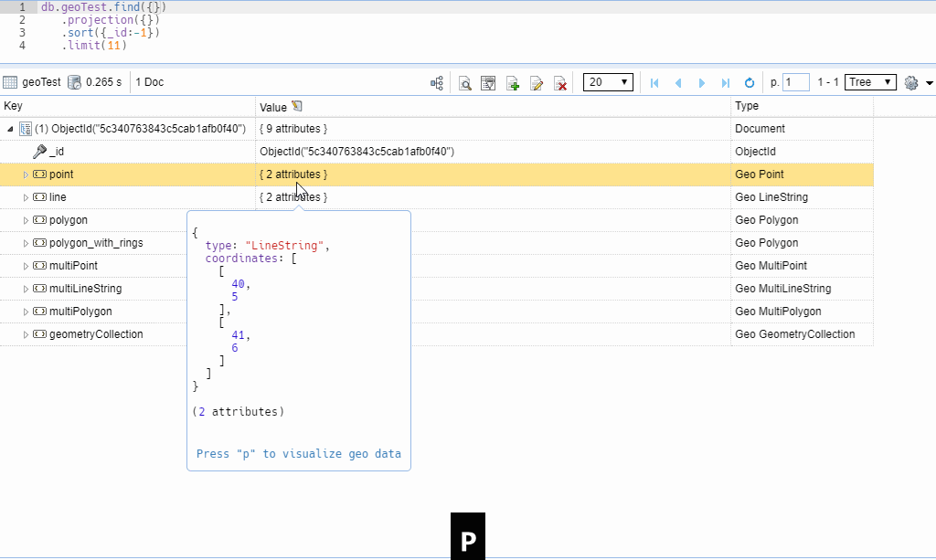The height and width of the screenshot is (560, 936).
Task: Click the document icon of ObjectId row
Action: click(x=26, y=129)
